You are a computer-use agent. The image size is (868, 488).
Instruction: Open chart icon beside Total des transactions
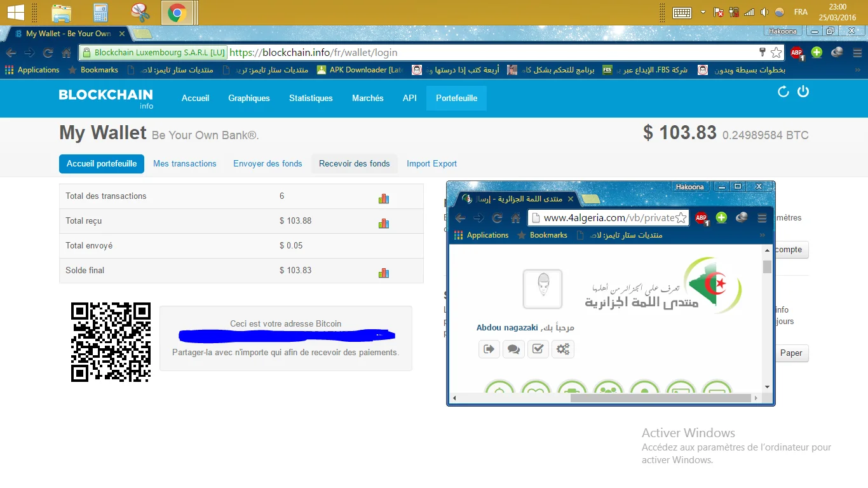point(383,198)
